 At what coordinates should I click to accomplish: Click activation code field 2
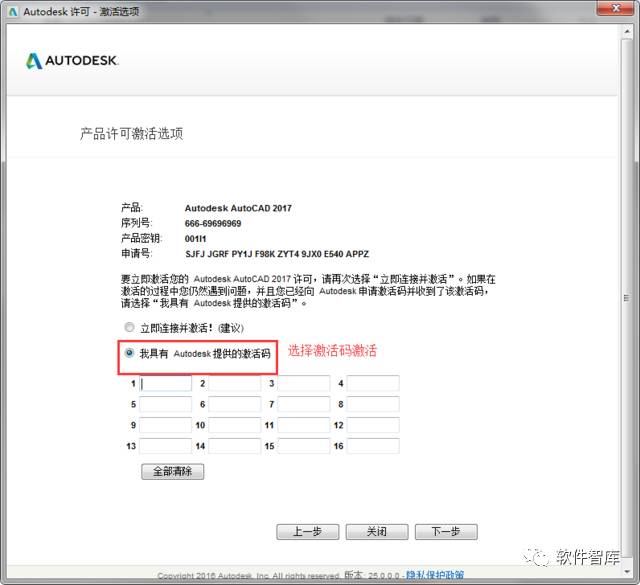point(235,383)
